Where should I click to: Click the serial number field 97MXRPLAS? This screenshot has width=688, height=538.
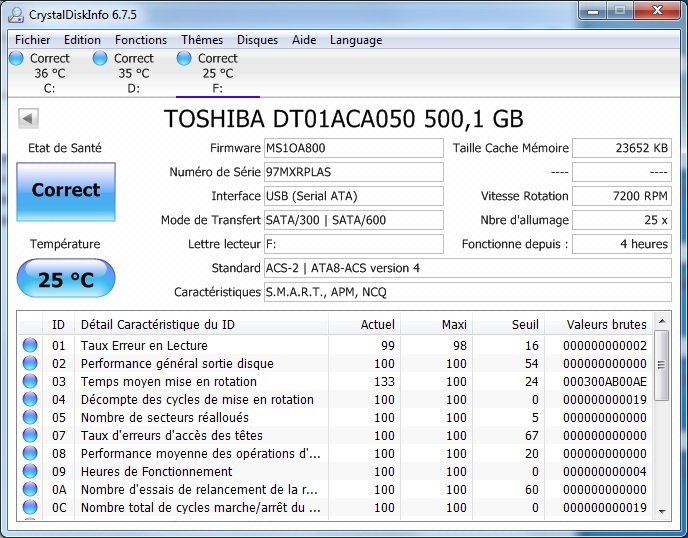pyautogui.click(x=354, y=172)
